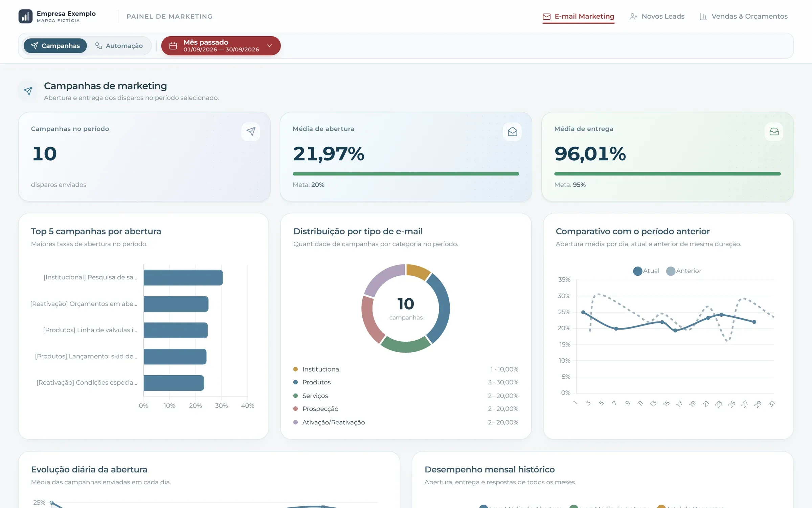Click the inbox icon in Média de entrega card
The width and height of the screenshot is (812, 508).
(x=774, y=131)
